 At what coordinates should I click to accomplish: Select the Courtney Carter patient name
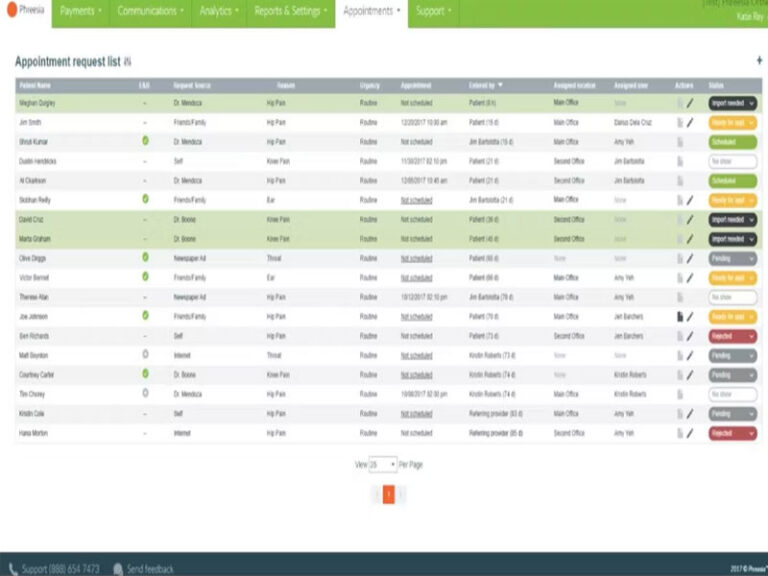[x=36, y=375]
